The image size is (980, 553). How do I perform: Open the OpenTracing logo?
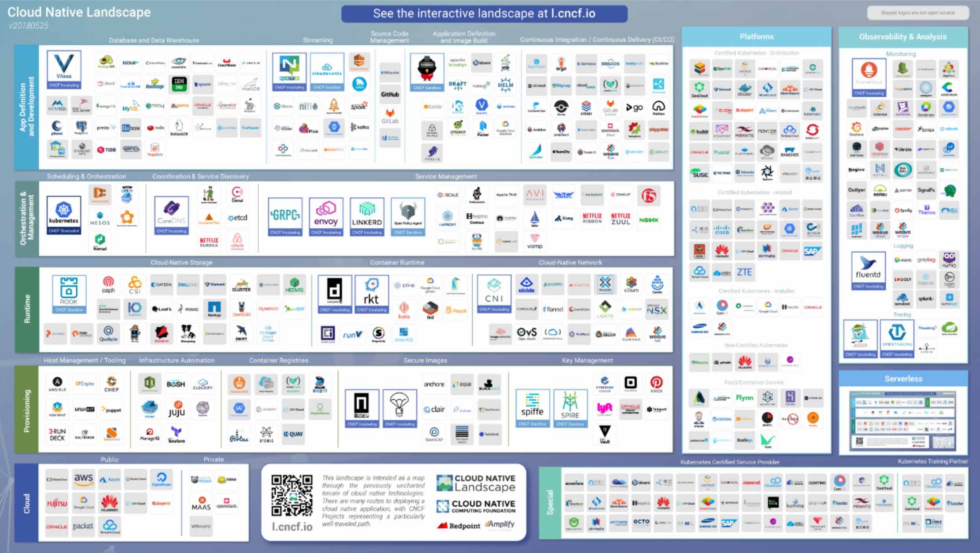897,339
